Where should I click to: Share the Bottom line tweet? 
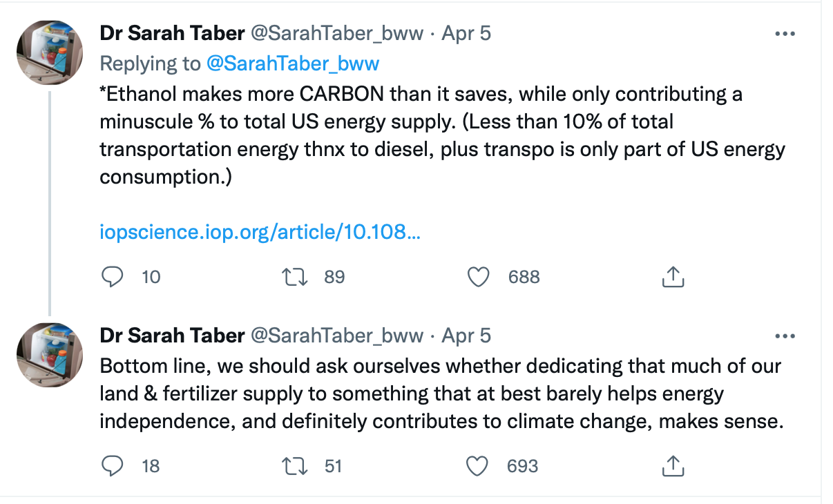point(672,466)
